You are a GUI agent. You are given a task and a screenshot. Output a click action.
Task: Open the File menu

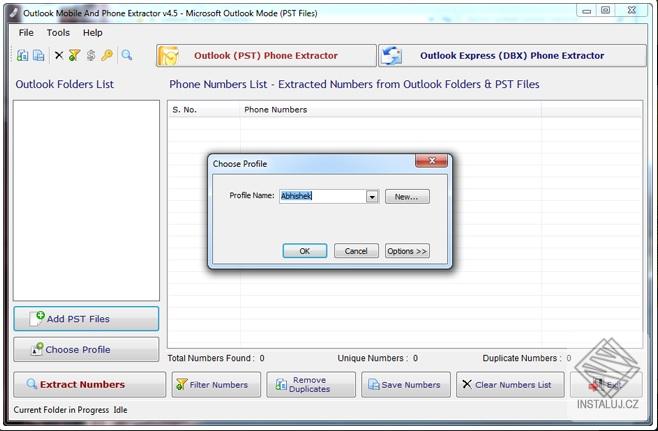pyautogui.click(x=26, y=33)
